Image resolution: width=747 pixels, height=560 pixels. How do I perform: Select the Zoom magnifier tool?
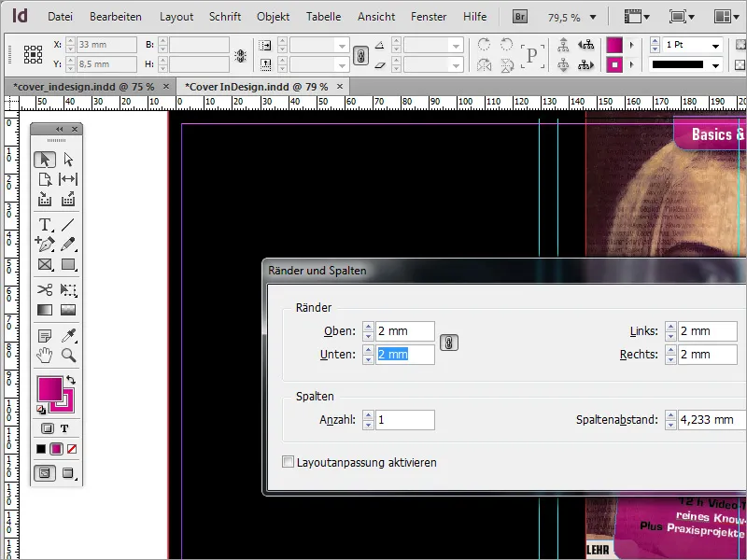[68, 355]
